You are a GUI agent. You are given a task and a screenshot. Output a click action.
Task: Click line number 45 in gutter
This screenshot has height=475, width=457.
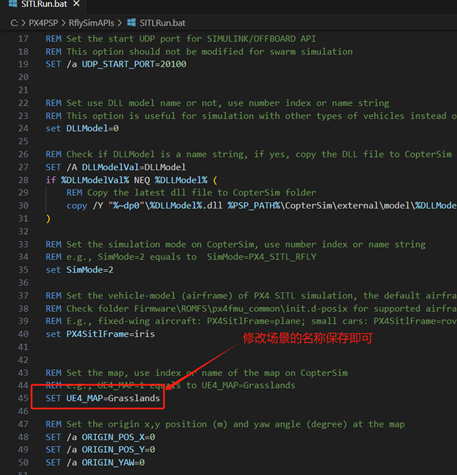pyautogui.click(x=23, y=398)
